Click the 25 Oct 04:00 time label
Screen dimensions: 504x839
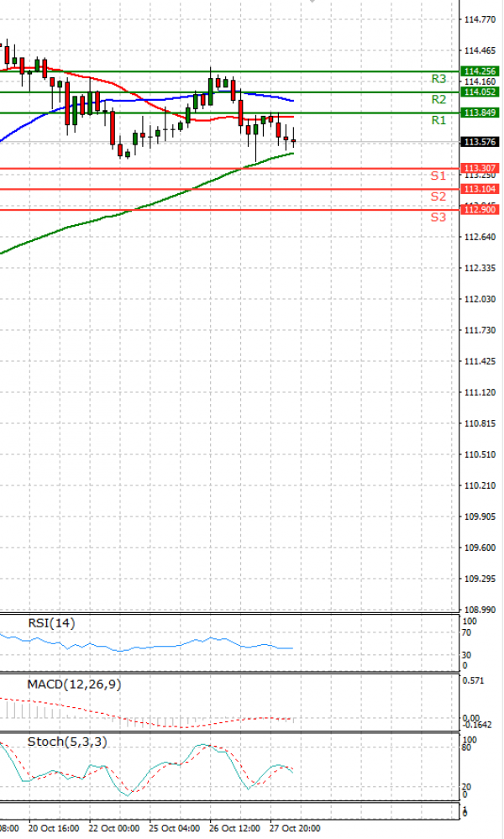175,828
